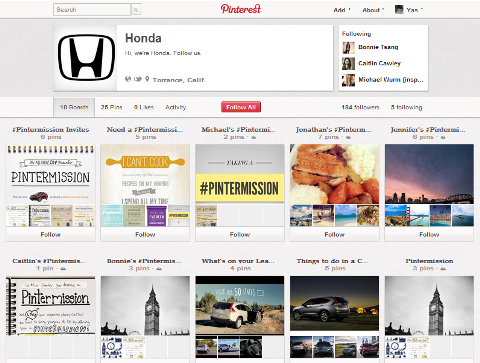Open the Activity tab
This screenshot has width=480, height=363.
(176, 107)
